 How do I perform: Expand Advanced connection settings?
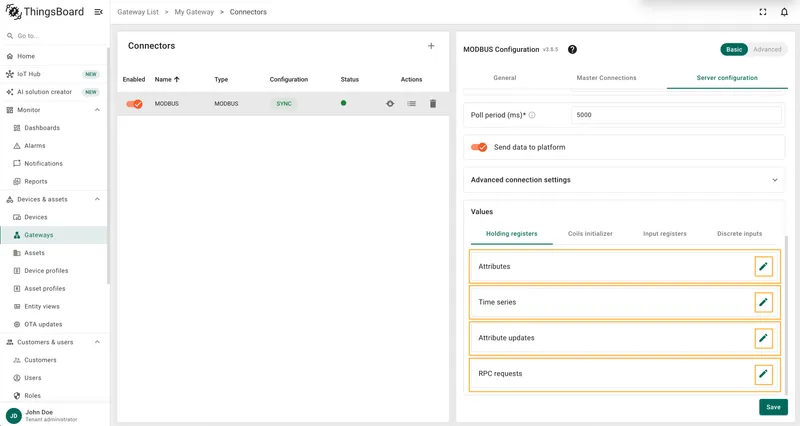pyautogui.click(x=624, y=180)
